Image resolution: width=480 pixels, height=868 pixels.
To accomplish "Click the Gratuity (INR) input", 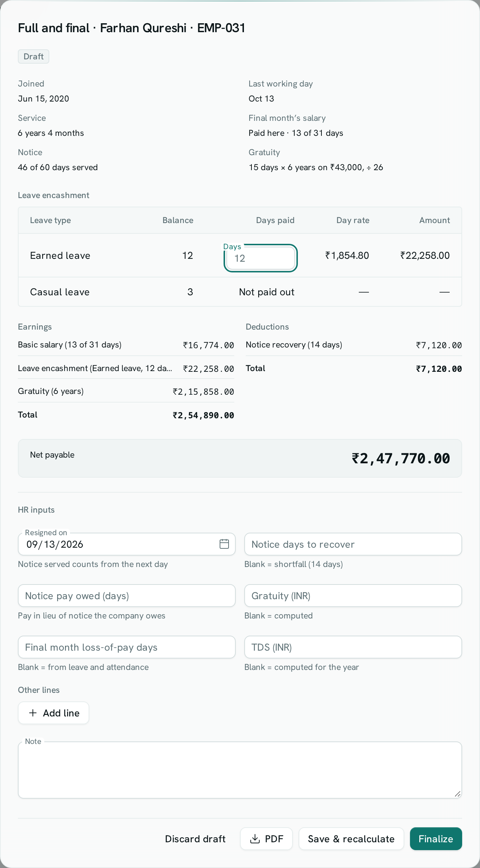I will point(353,596).
